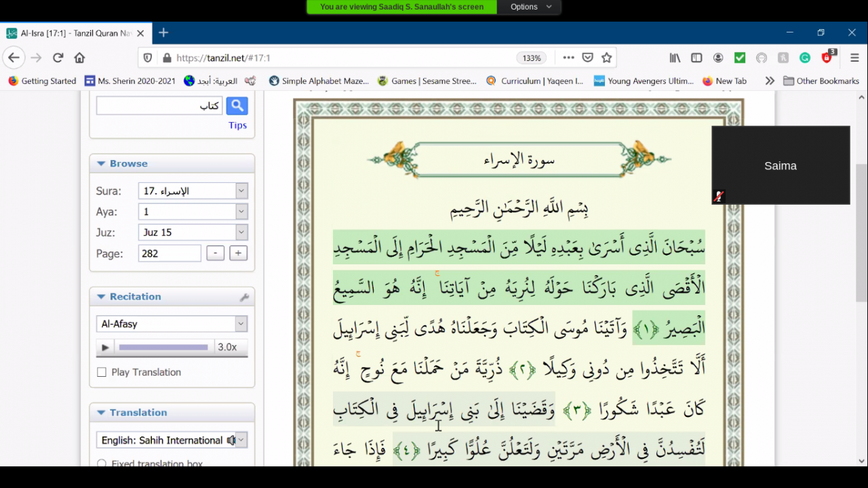
Task: Collapse the Browse panel section
Action: [101, 164]
